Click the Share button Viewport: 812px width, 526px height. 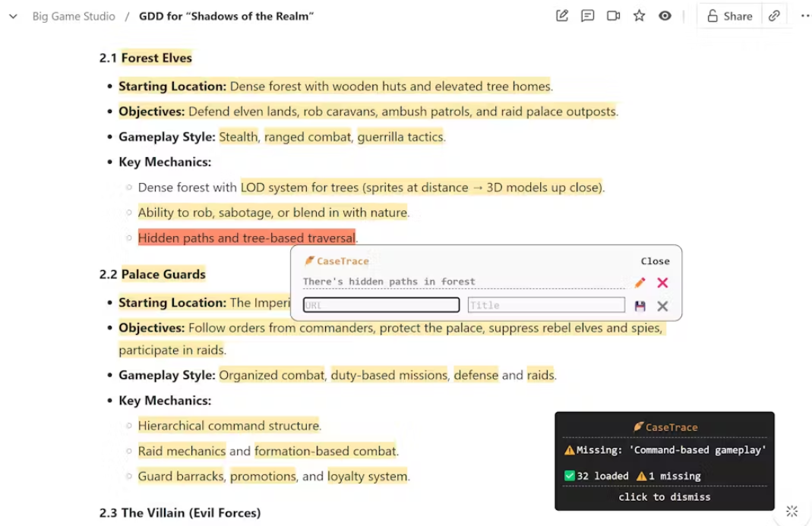point(730,16)
